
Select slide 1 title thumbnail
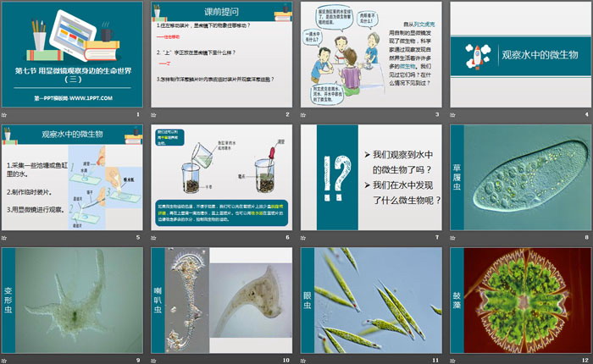72,54
